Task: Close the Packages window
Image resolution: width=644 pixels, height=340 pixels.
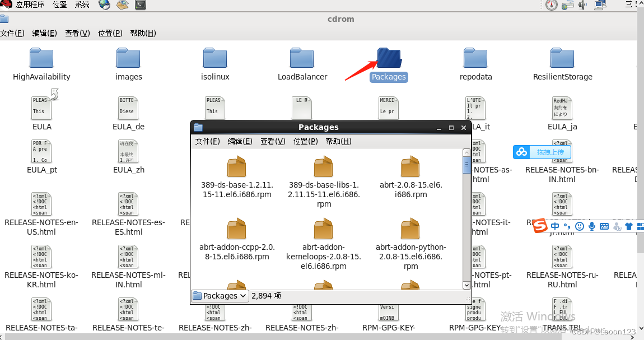Action: (x=463, y=128)
